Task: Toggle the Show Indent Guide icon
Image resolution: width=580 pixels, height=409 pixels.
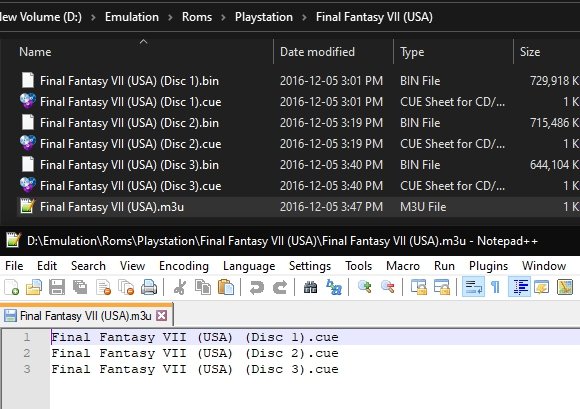Action: pyautogui.click(x=520, y=287)
